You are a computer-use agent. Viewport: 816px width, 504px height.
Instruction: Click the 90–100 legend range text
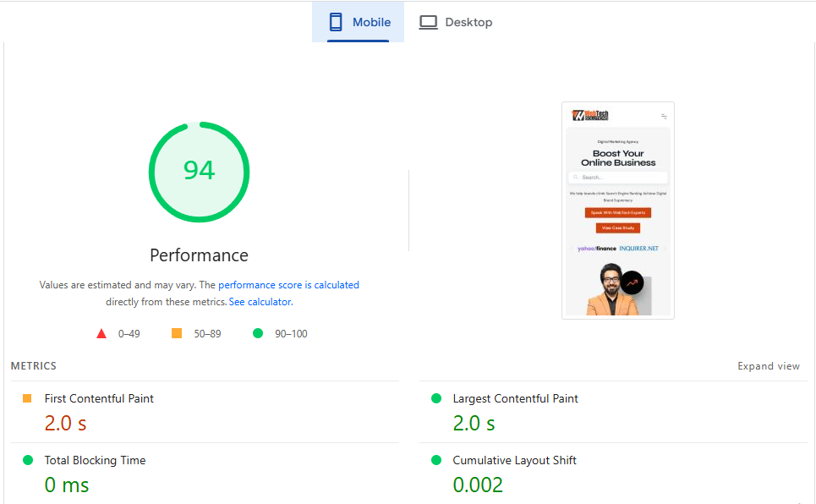[x=291, y=334]
